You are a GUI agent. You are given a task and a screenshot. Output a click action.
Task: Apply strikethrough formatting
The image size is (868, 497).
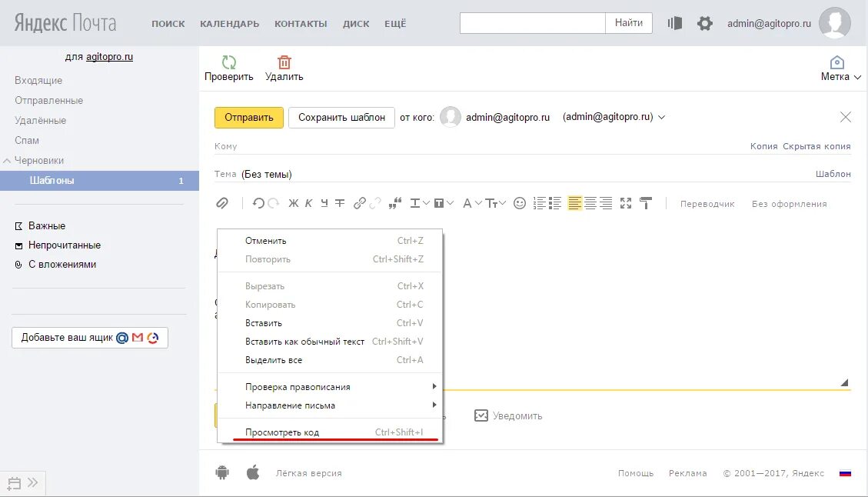[x=340, y=203]
